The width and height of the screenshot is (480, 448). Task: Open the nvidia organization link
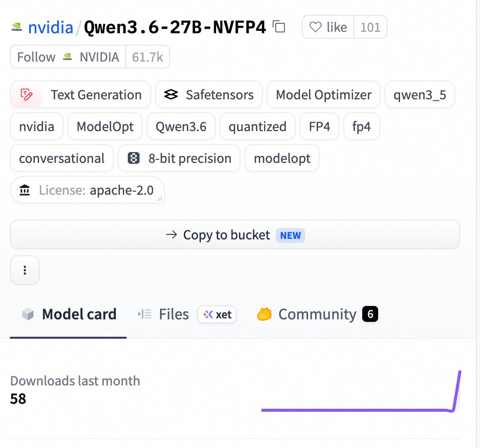[51, 27]
